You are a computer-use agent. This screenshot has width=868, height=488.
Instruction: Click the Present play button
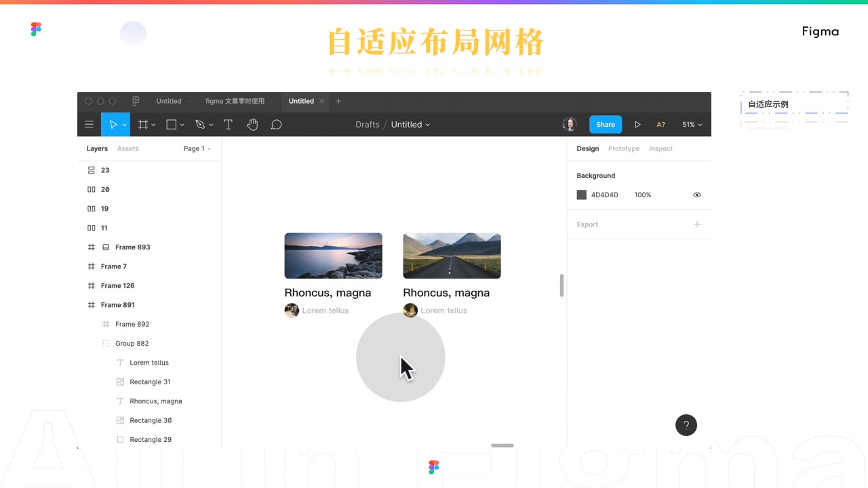point(637,125)
